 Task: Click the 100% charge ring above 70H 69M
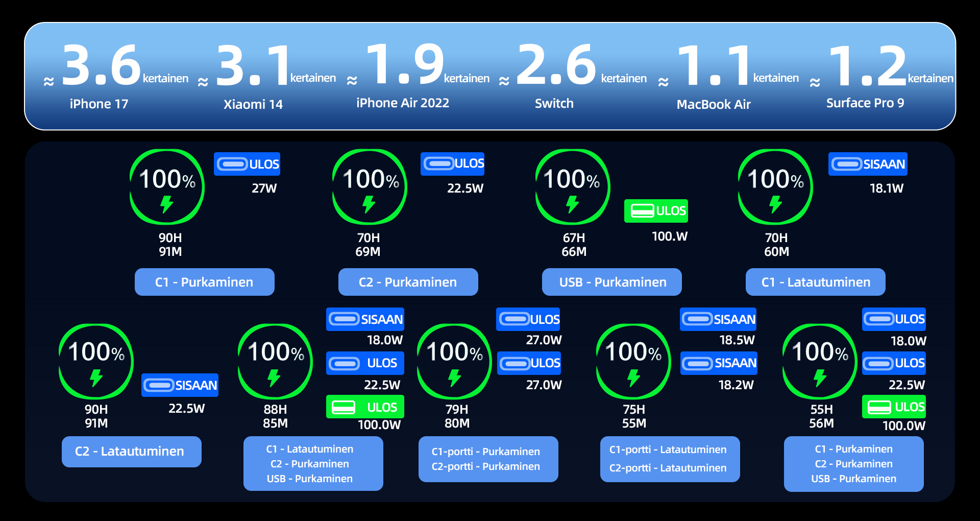click(370, 187)
